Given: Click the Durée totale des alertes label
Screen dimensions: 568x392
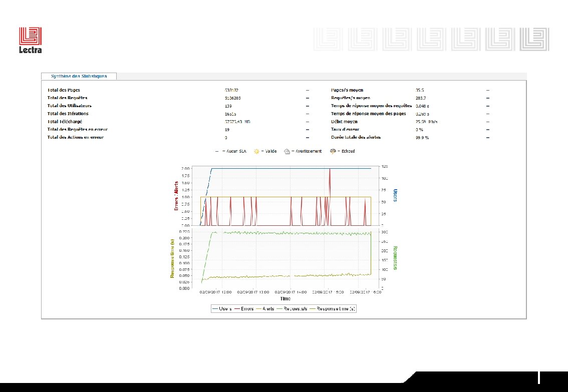Looking at the screenshot, I should [356, 137].
